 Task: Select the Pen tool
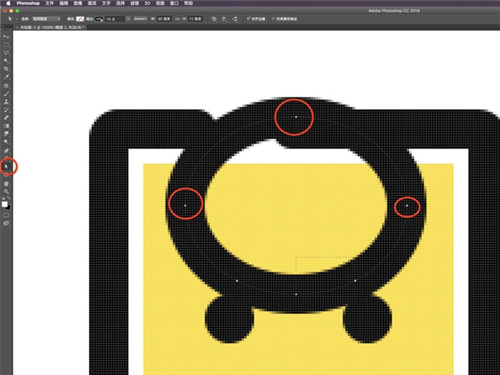[6, 150]
